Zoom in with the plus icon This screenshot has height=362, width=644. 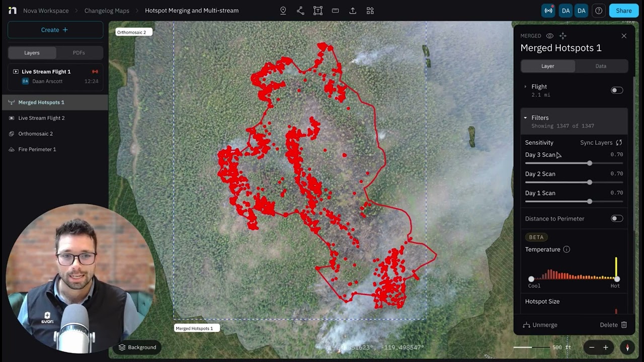point(606,347)
